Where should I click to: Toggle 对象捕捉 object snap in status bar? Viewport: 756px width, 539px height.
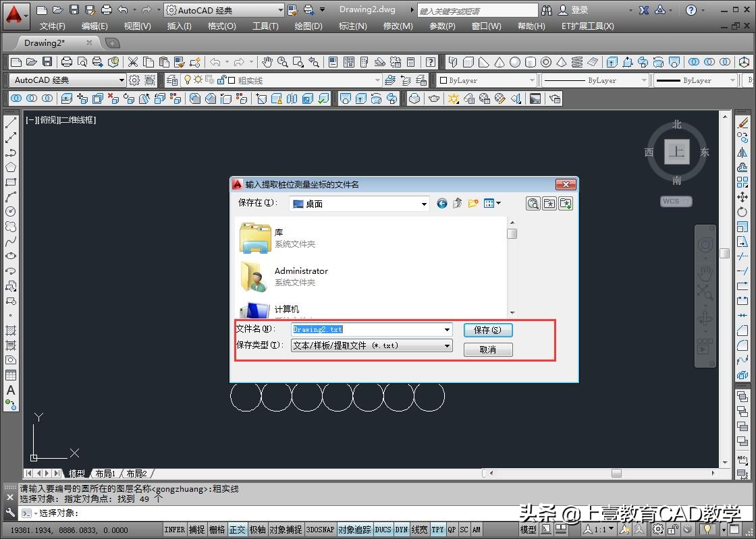tap(286, 530)
